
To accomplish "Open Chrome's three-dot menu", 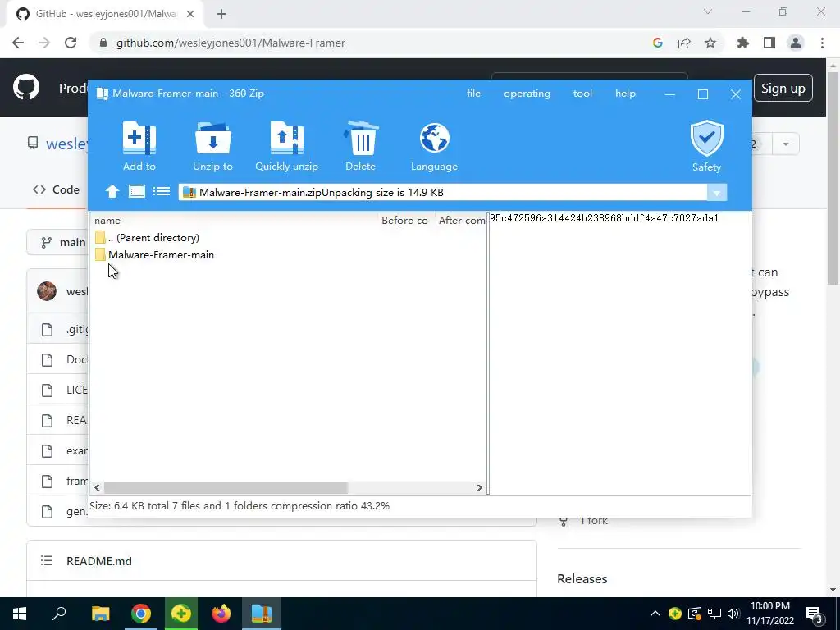I will (822, 43).
